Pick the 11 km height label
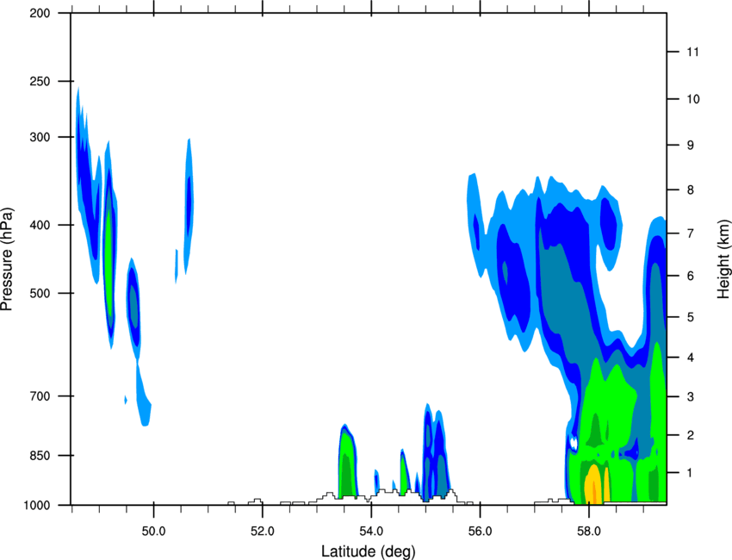732x560 pixels. click(692, 52)
